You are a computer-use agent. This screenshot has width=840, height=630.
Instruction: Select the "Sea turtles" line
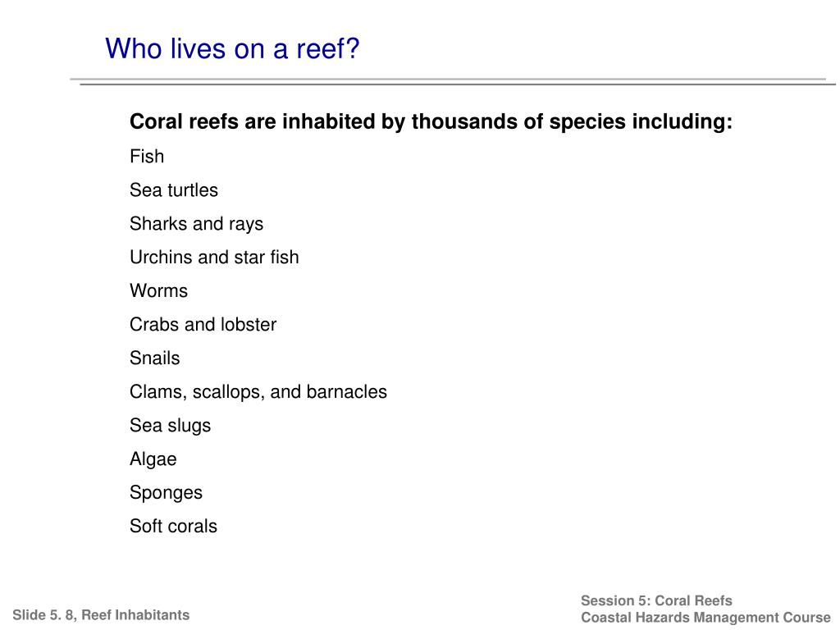point(174,190)
